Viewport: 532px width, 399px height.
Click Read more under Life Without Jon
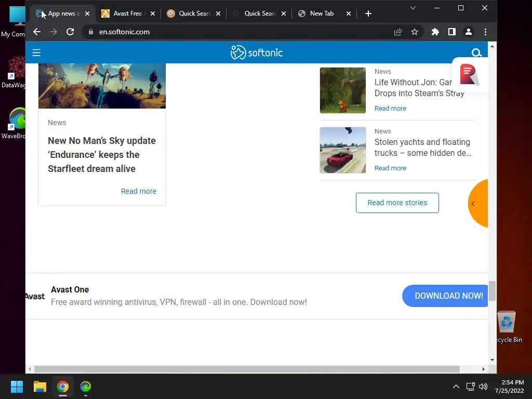(x=390, y=108)
